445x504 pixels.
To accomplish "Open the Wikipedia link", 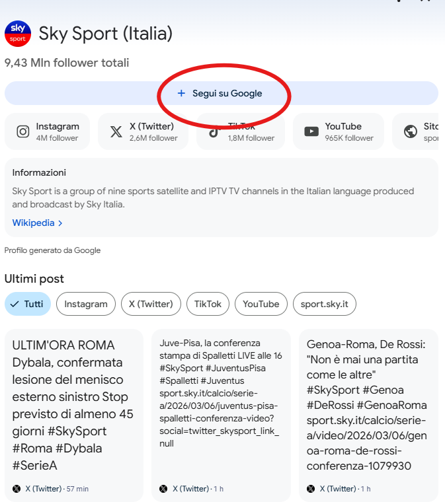I will (33, 223).
